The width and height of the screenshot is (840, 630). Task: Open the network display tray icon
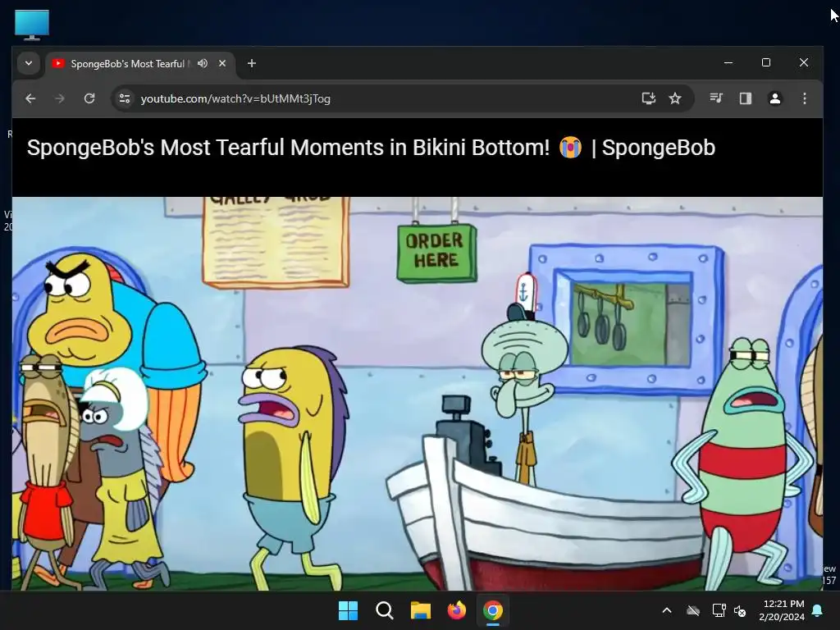click(x=719, y=610)
